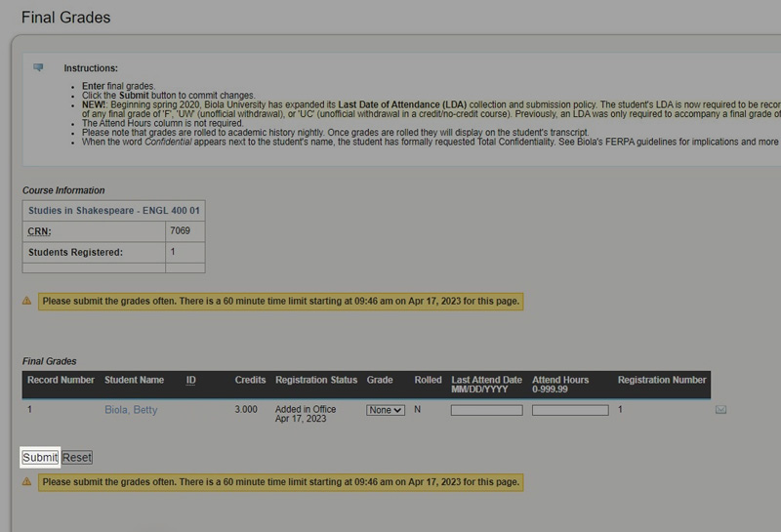Click the warning icon below Submit button

pos(27,481)
